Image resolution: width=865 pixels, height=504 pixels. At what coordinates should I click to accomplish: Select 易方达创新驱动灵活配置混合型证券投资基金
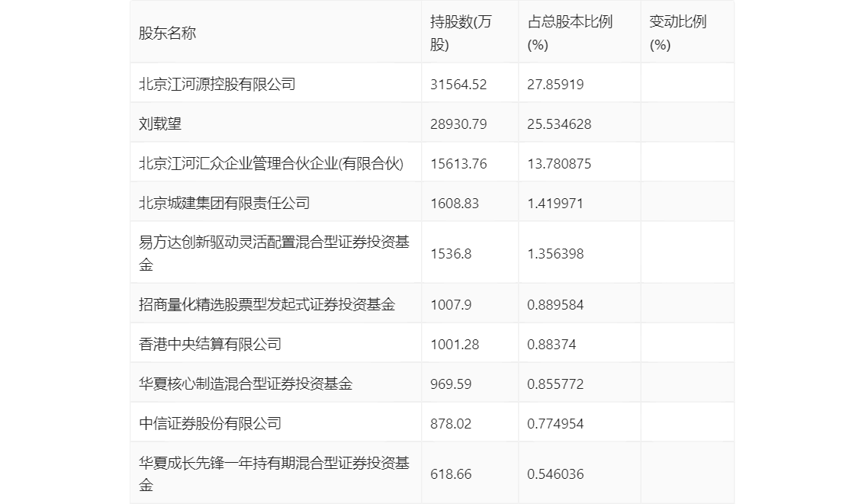pos(274,254)
